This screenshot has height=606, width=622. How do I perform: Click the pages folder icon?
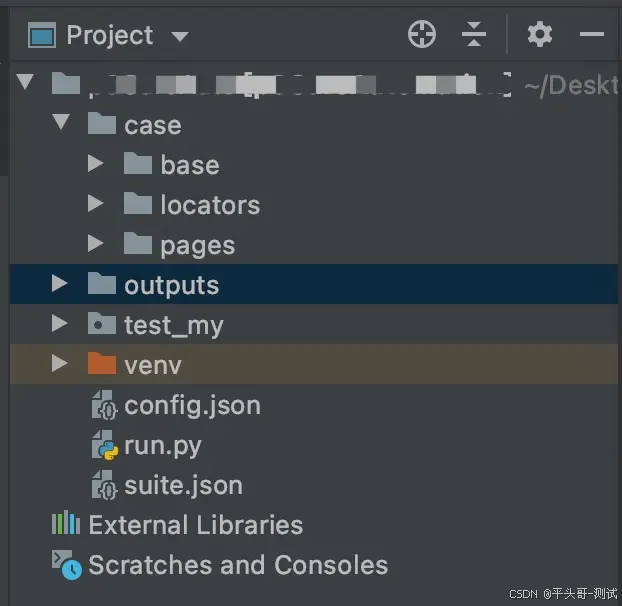pos(138,243)
